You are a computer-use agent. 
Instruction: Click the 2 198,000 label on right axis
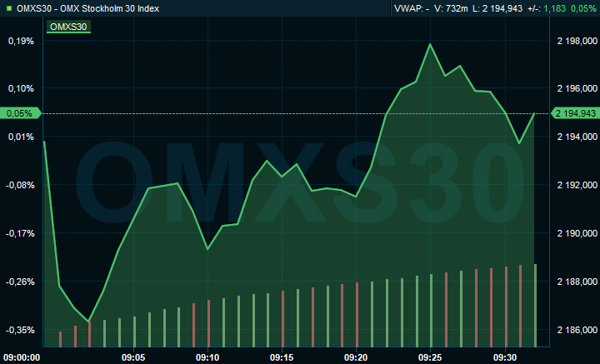click(577, 41)
